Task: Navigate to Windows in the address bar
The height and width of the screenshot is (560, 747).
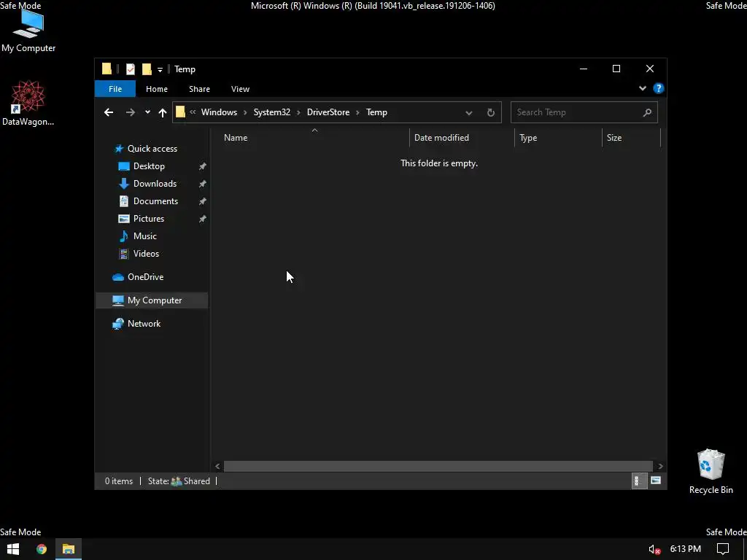Action: pos(219,112)
